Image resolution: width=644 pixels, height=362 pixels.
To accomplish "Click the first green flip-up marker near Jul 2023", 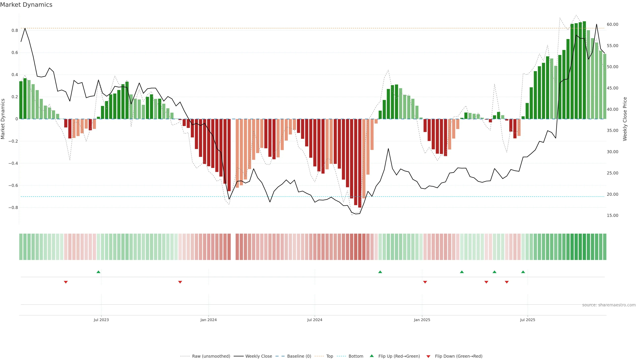I will [x=98, y=272].
